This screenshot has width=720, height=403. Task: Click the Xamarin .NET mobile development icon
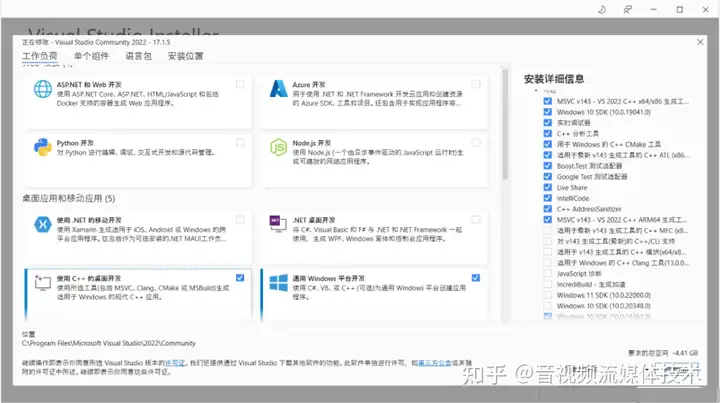coord(43,224)
